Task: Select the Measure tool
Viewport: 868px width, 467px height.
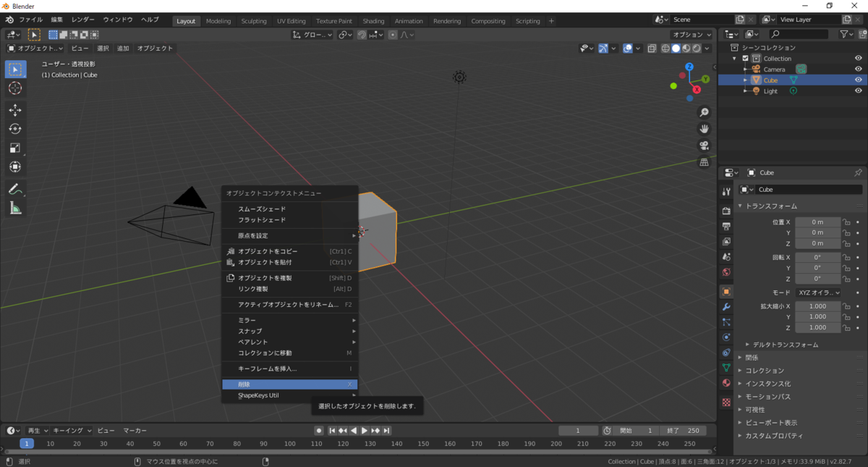Action: (x=15, y=208)
